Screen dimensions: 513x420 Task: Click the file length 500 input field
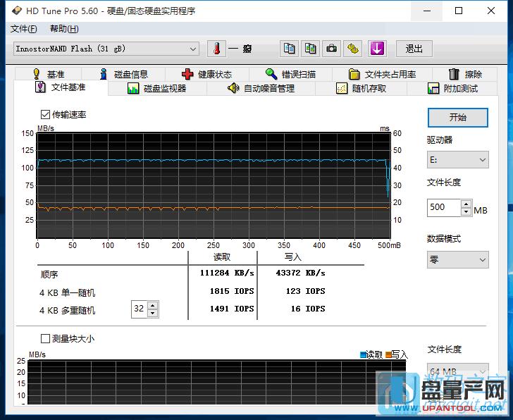[443, 208]
